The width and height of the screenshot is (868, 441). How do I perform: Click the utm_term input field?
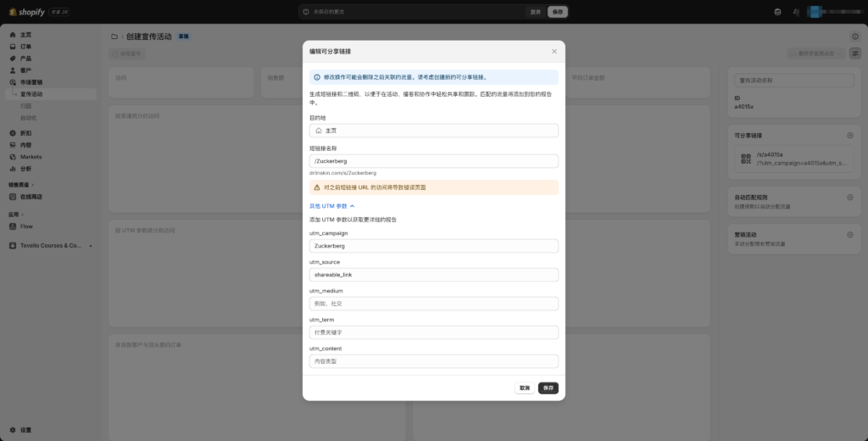(433, 332)
